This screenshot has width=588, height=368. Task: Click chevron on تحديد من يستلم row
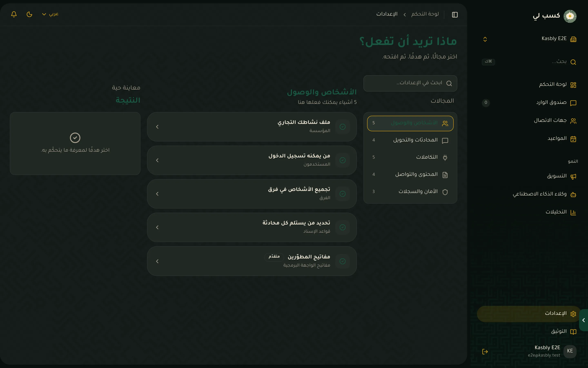click(157, 227)
